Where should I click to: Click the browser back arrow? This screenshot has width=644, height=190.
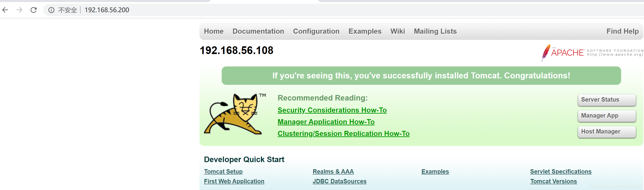pos(5,10)
